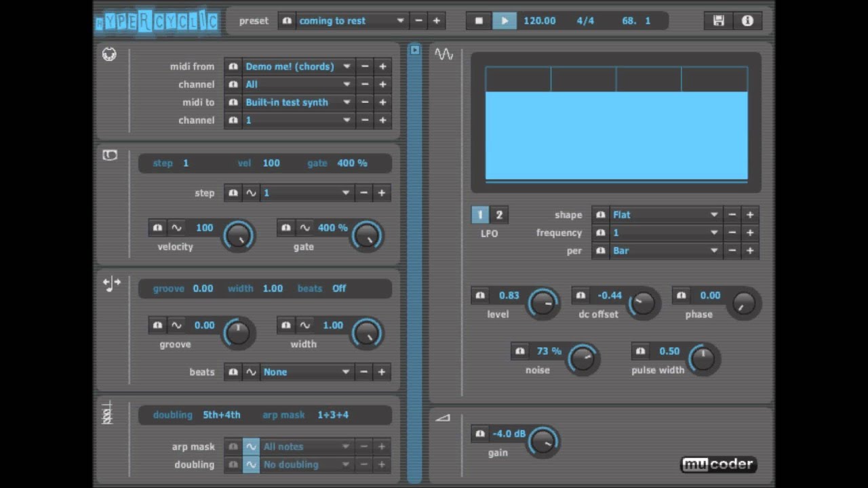Click MIDI learn icon for beats
The width and height of the screenshot is (868, 488).
point(233,372)
